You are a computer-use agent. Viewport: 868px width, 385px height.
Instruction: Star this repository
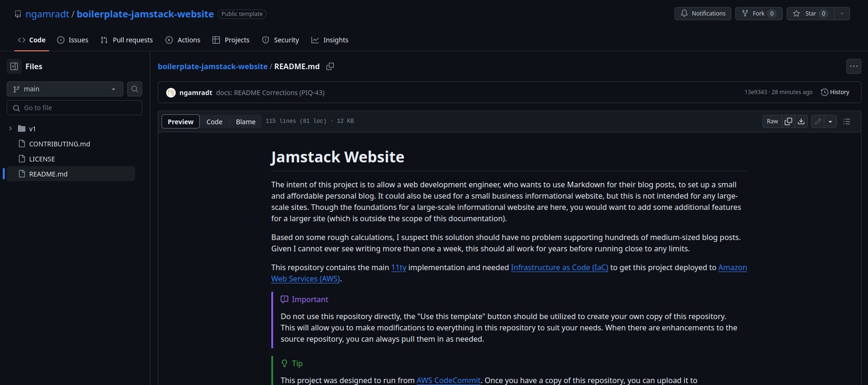point(811,14)
